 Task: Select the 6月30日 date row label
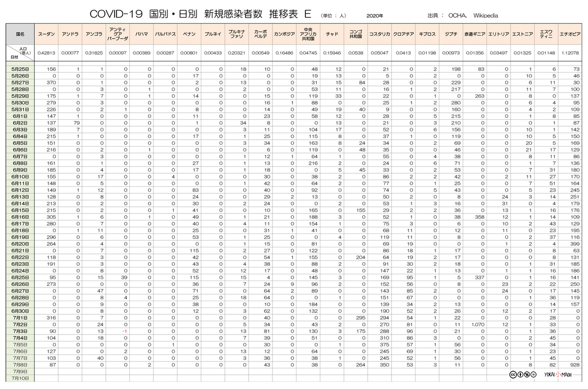point(20,311)
